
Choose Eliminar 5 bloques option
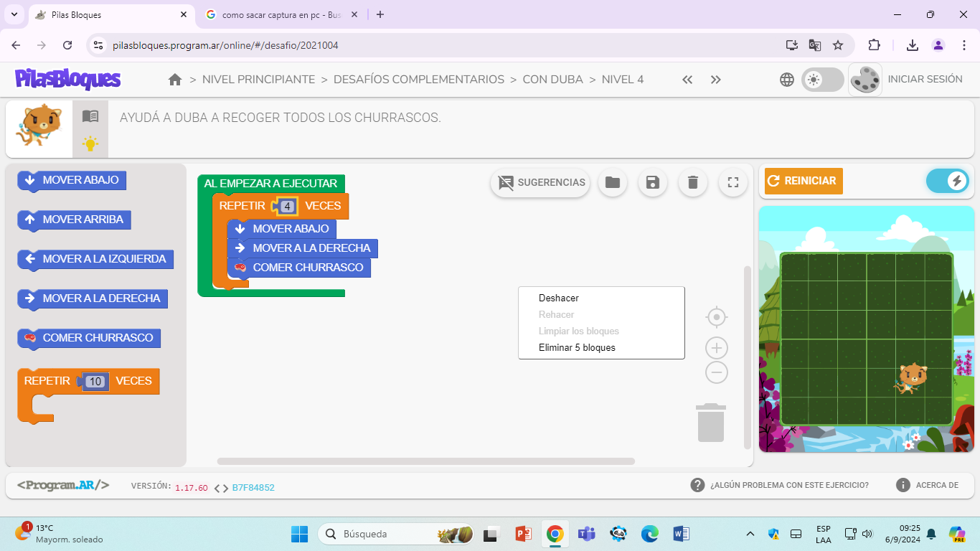pyautogui.click(x=577, y=347)
